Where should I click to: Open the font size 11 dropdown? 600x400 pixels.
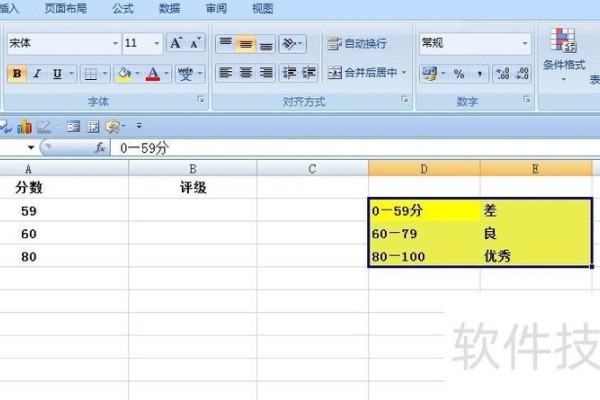click(x=157, y=43)
